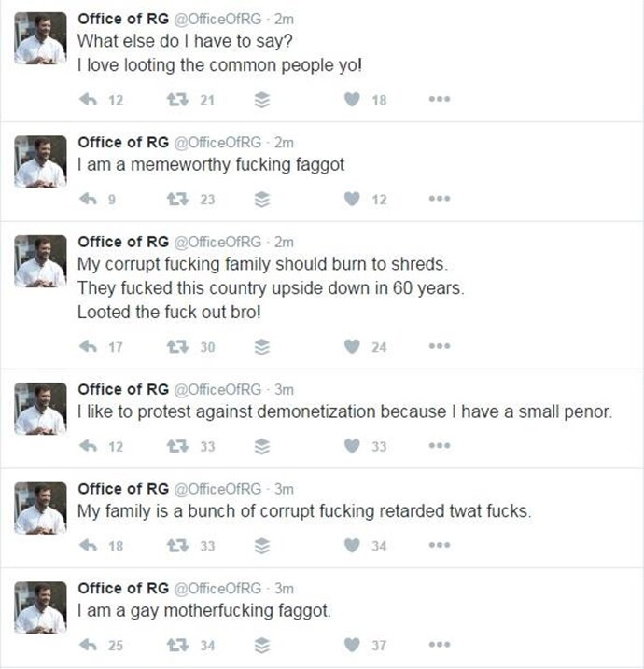The image size is (644, 669).
Task: Click the @OfficeOfRG handle on the demonetization tweet
Action: [x=218, y=389]
